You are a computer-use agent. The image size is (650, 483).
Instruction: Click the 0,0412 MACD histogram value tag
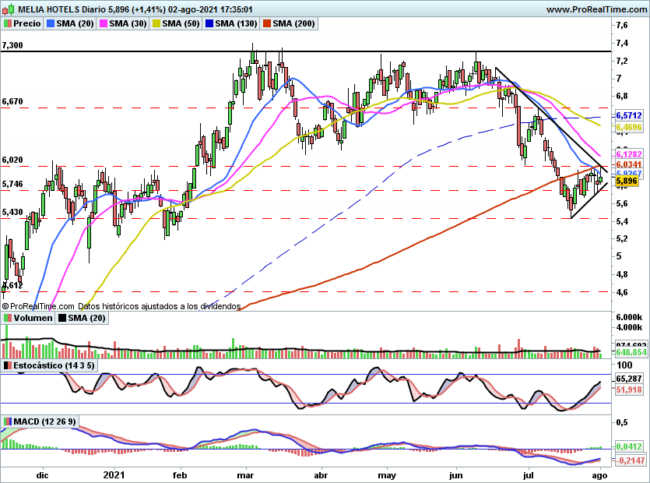(x=629, y=447)
